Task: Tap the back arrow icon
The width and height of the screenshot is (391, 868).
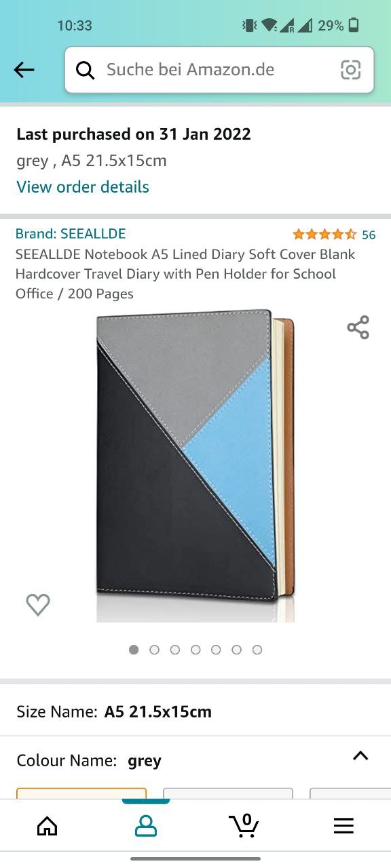Action: click(x=24, y=69)
